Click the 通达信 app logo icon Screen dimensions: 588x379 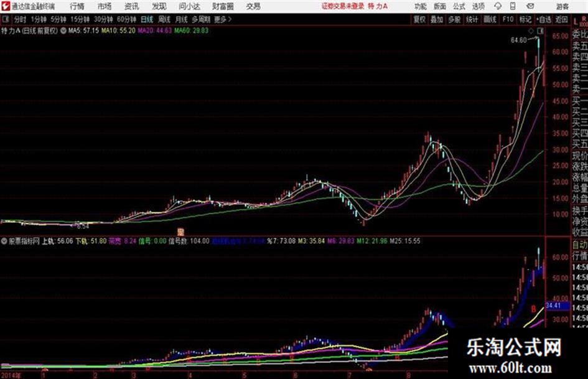[x=6, y=6]
